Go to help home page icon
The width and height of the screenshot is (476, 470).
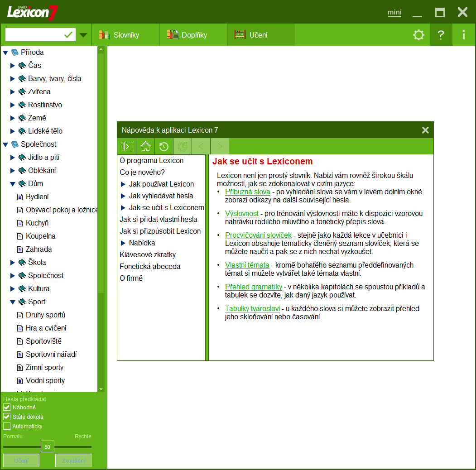coord(145,147)
